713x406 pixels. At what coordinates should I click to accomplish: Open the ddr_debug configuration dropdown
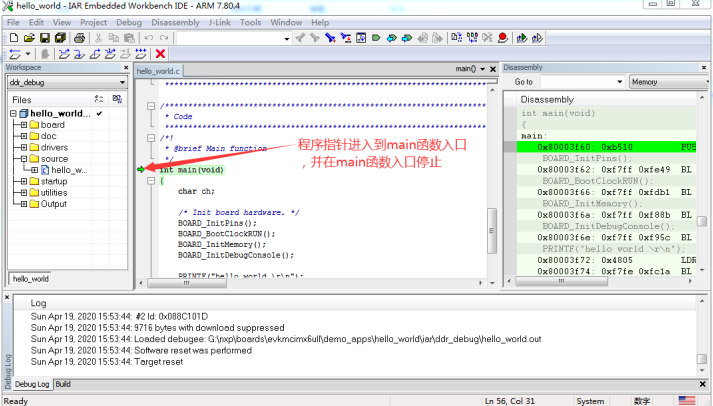click(122, 82)
